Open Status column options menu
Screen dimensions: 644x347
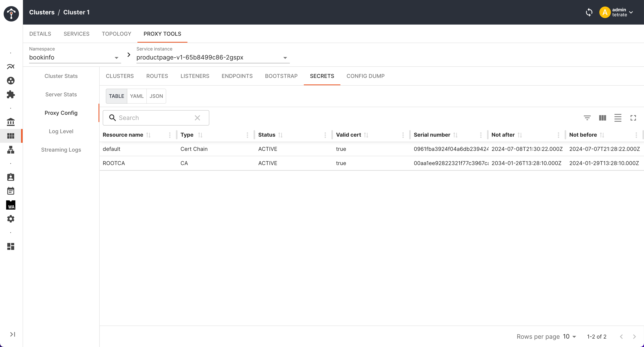[325, 135]
